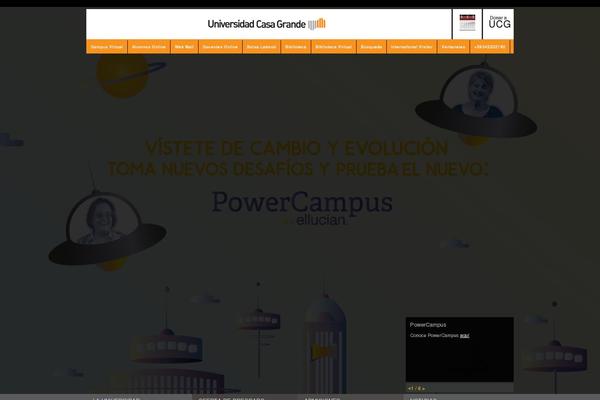Open Contactos in the navigation bar
The image size is (600, 400).
point(453,47)
